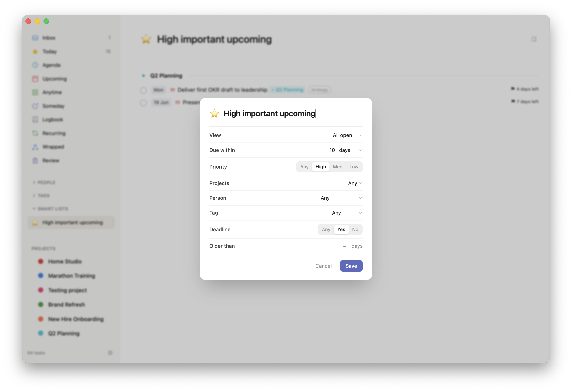Open the New Hire Onboarding project
The width and height of the screenshot is (572, 392).
point(71,319)
